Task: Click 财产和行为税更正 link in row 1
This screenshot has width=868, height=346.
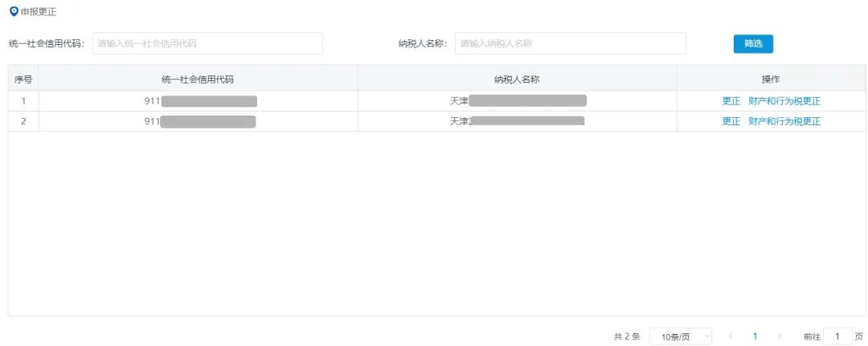Action: point(784,101)
